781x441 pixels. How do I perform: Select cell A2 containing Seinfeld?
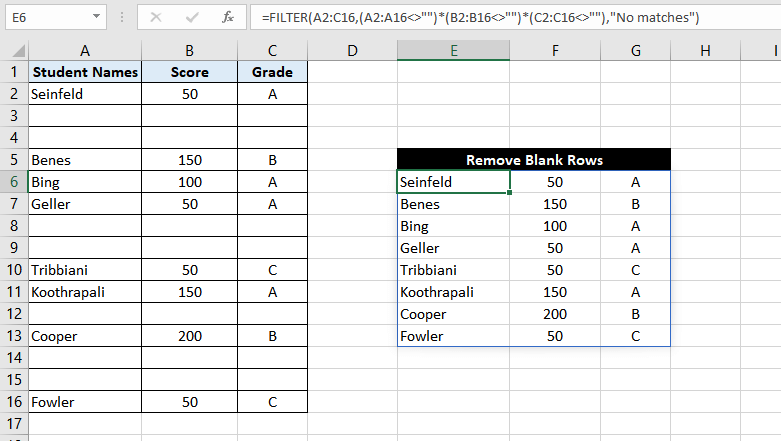85,94
